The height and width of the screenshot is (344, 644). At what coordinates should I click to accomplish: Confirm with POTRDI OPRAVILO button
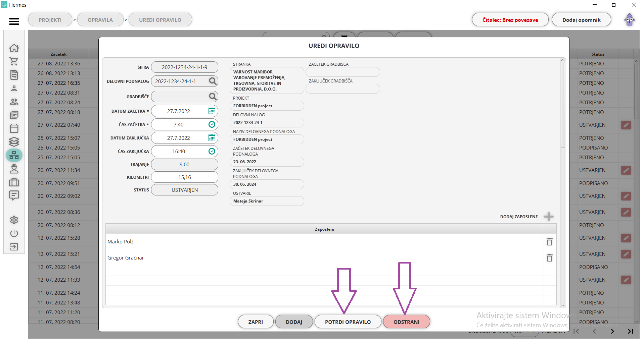click(348, 322)
